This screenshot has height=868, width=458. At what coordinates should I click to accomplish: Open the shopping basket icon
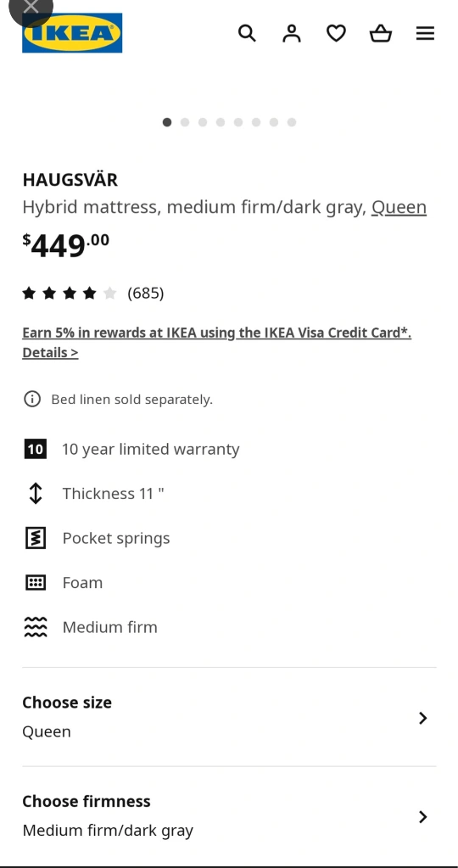coord(381,33)
